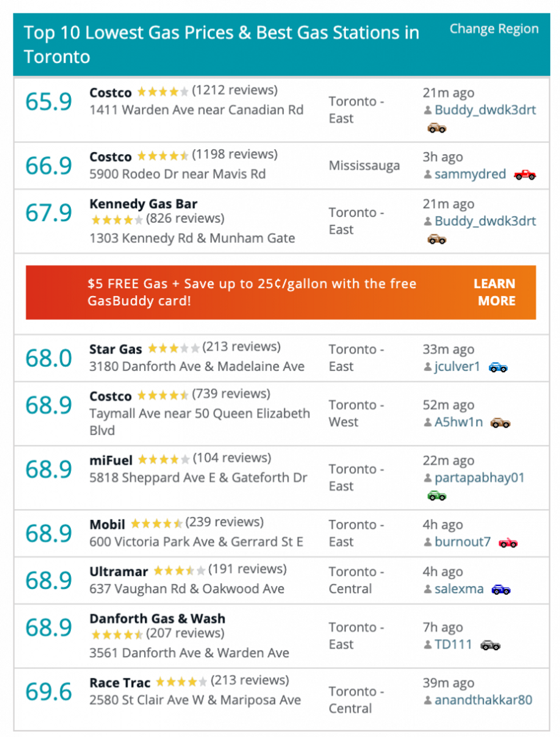Open user profile TD111
This screenshot has height=737, width=560.
453,644
